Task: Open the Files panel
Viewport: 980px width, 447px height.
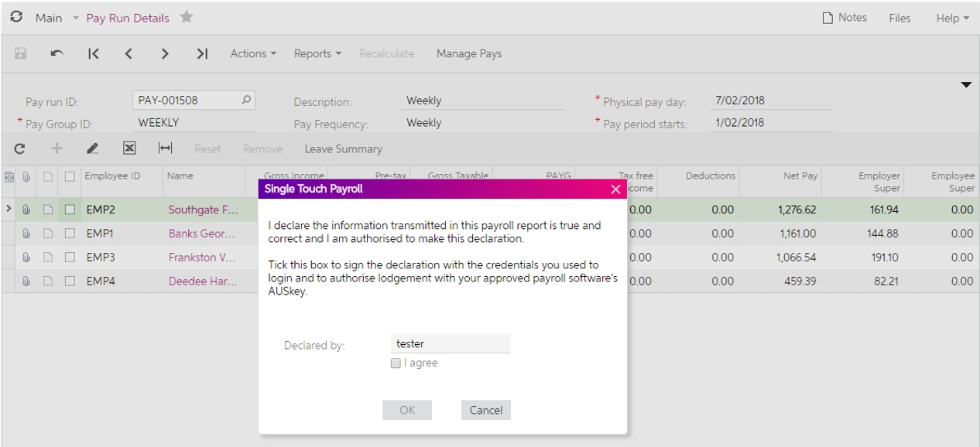Action: coord(899,18)
